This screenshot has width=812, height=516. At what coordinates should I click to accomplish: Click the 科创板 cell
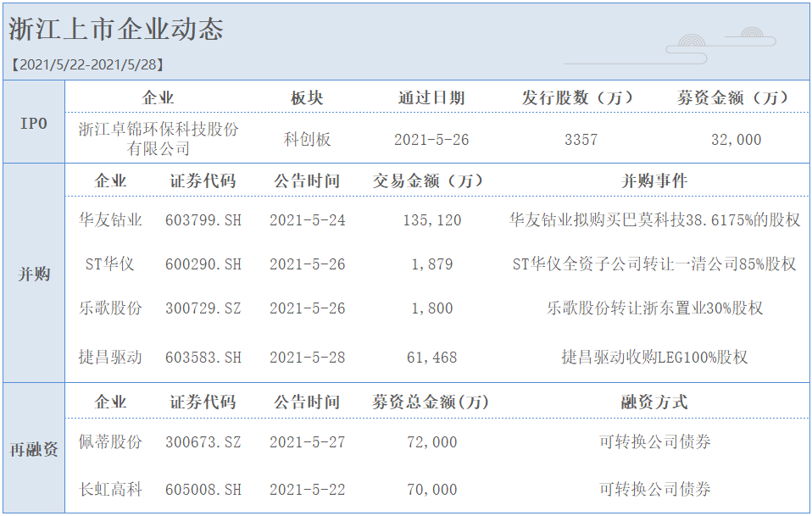(x=307, y=139)
